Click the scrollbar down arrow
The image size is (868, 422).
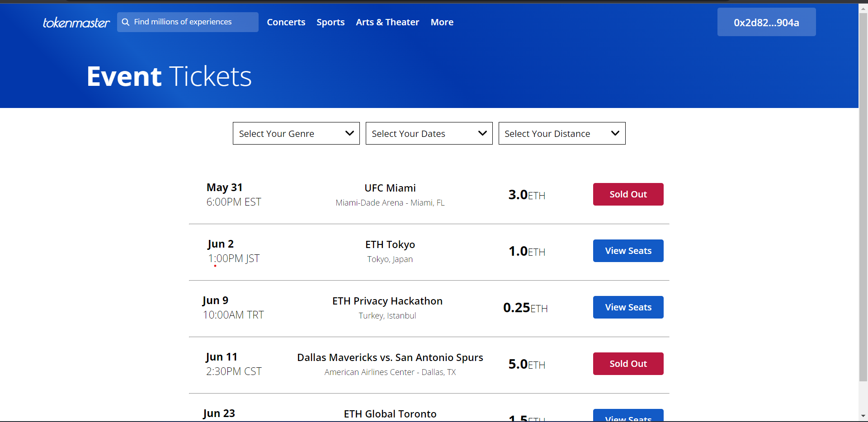tap(863, 416)
